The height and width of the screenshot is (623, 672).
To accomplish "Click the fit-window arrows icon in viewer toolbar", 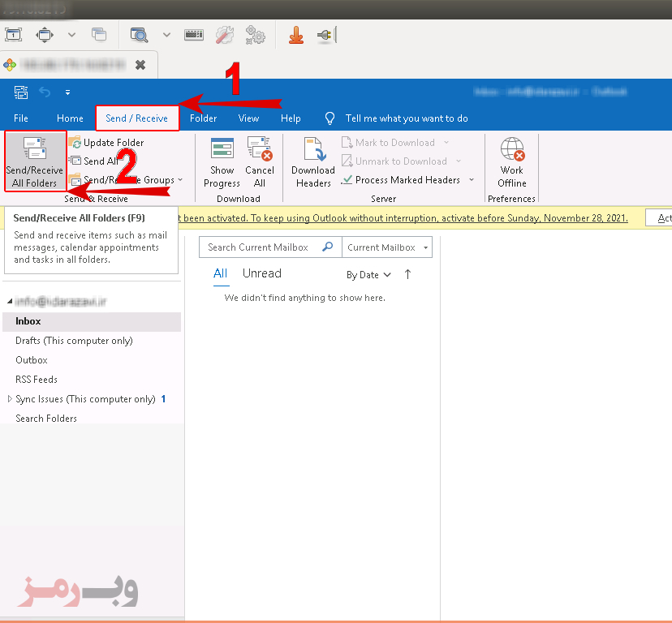I will [x=45, y=35].
